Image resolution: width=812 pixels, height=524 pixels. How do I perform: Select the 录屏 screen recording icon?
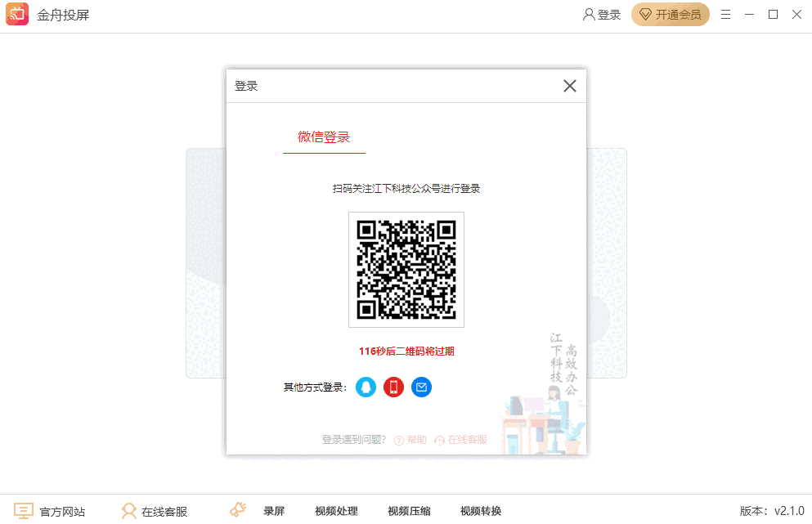point(236,508)
